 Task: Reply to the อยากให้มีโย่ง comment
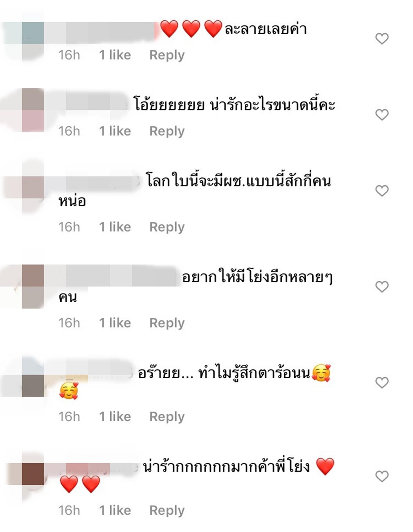[167, 323]
